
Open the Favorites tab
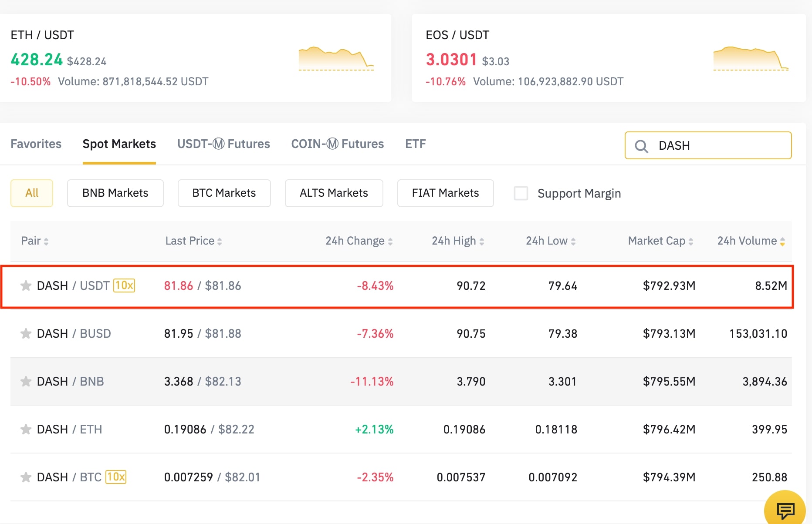[x=36, y=144]
